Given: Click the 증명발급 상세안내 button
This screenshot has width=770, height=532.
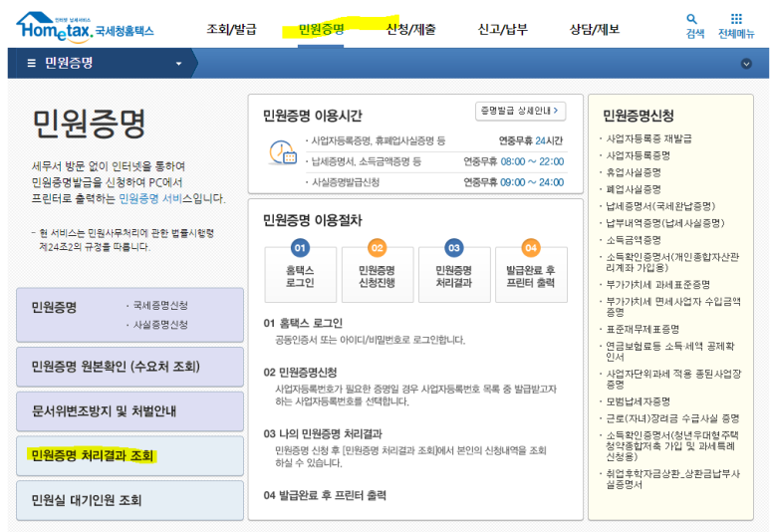Looking at the screenshot, I should pos(521,111).
